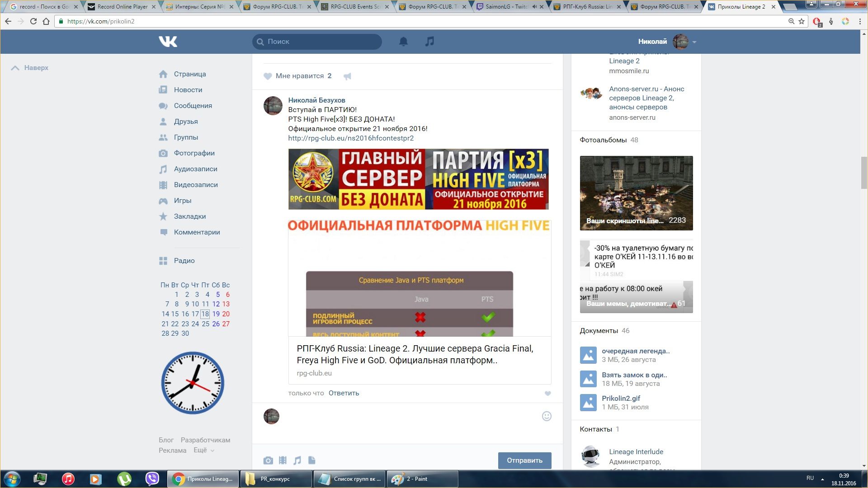This screenshot has width=868, height=488.
Task: Open emoji smiley picker in comment box
Action: 547,416
